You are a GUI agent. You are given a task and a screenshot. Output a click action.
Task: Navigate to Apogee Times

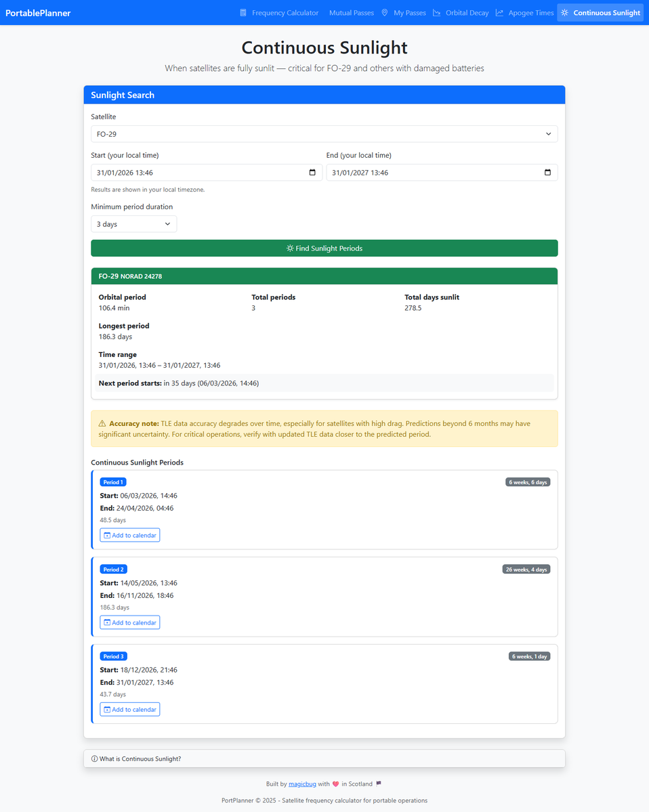coord(525,13)
